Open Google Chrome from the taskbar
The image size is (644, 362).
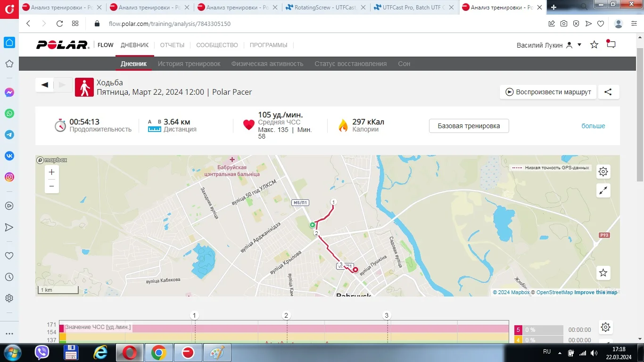click(x=158, y=353)
